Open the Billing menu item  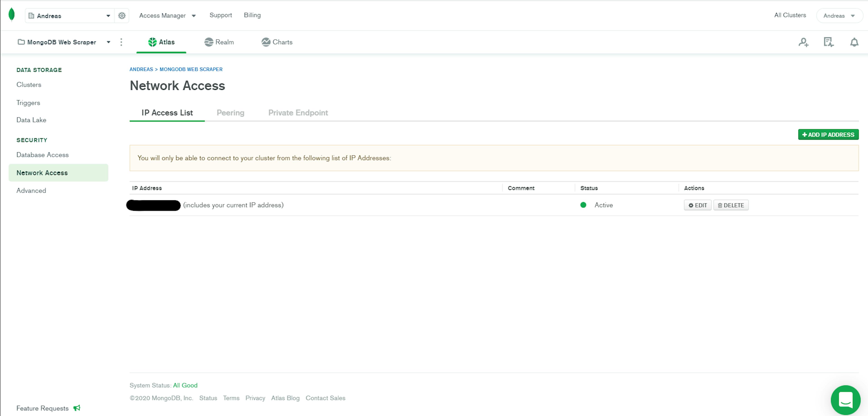[x=252, y=15]
